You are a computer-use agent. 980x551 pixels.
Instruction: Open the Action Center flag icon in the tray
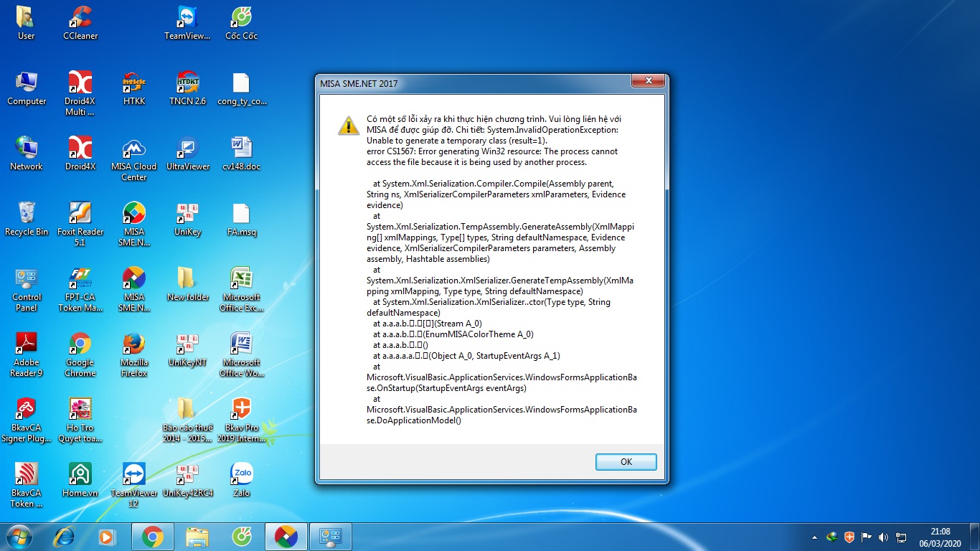[867, 537]
